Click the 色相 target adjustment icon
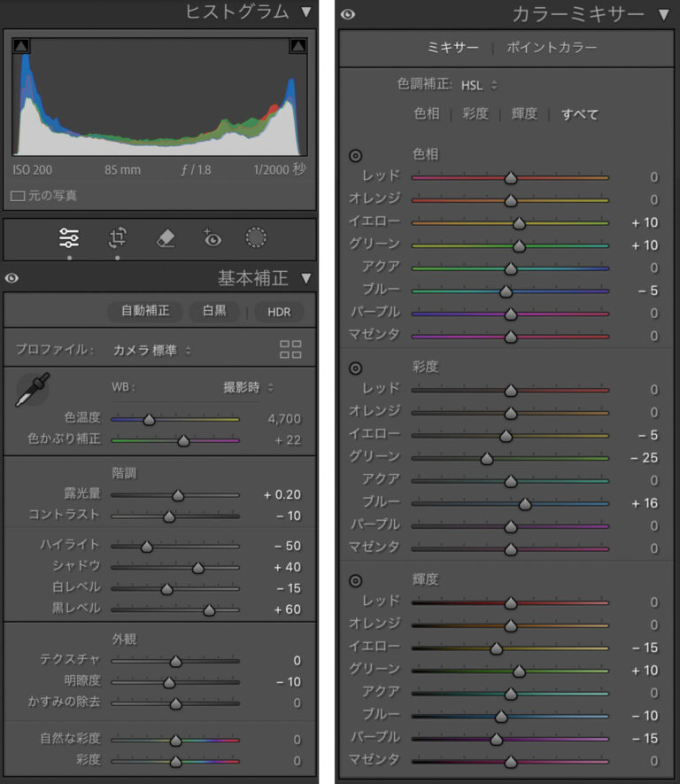The width and height of the screenshot is (680, 784). click(x=356, y=155)
